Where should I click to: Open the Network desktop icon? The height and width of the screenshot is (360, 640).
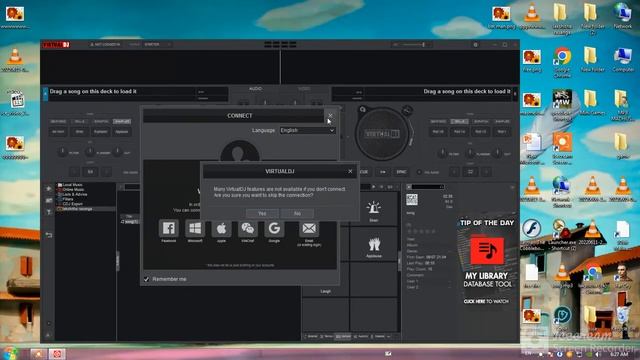[x=622, y=16]
